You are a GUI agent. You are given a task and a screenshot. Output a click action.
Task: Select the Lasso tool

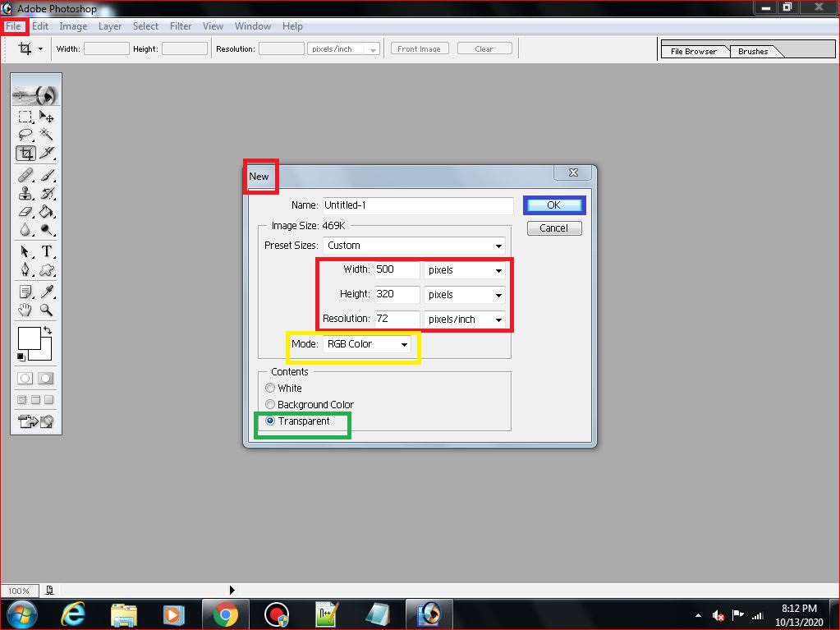[25, 135]
